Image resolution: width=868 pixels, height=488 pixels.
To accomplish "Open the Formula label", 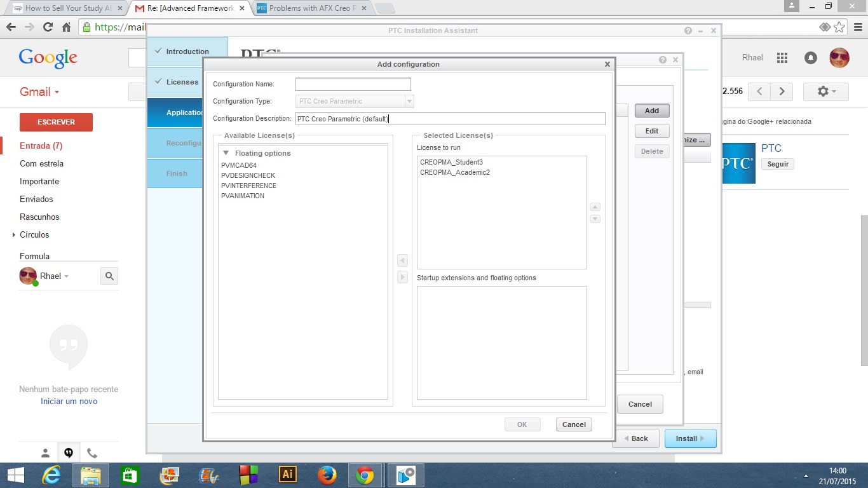I will click(34, 256).
